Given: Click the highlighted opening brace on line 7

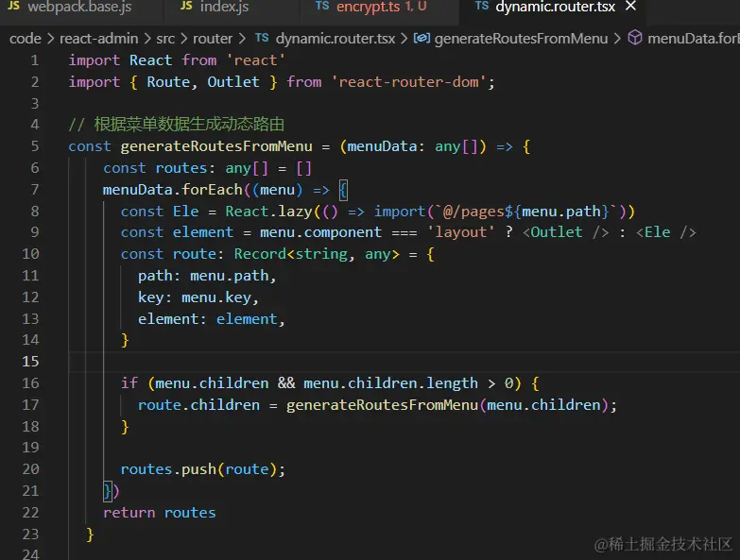Looking at the screenshot, I should coord(343,190).
